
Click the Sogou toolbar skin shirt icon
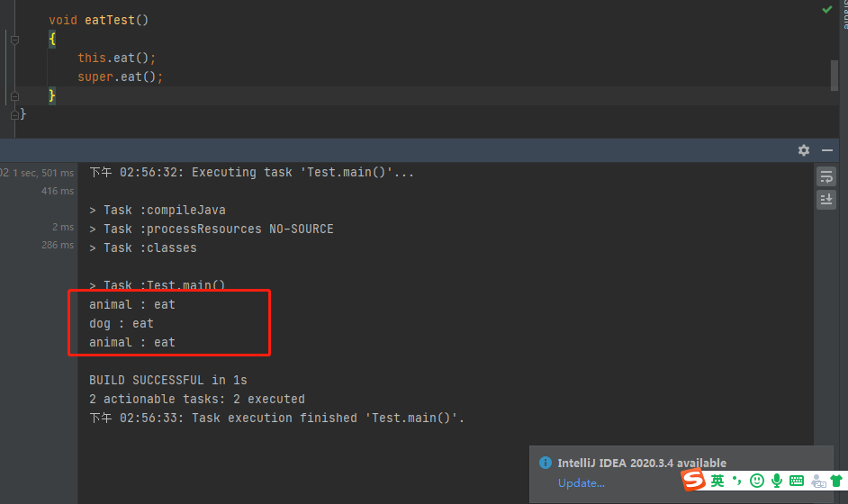pos(836,481)
